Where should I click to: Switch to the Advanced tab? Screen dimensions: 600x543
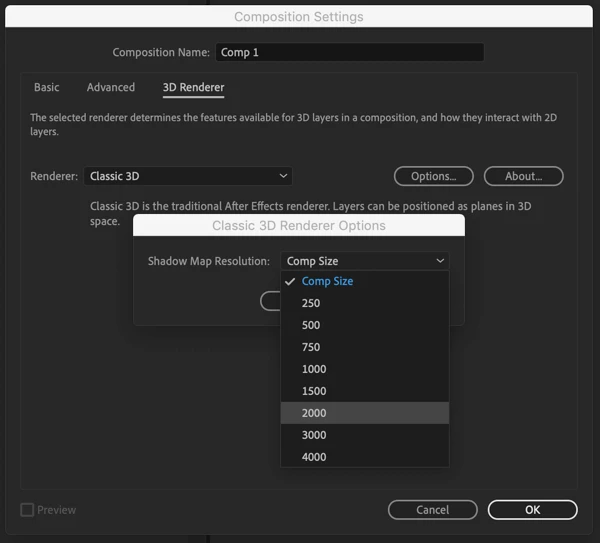(111, 87)
